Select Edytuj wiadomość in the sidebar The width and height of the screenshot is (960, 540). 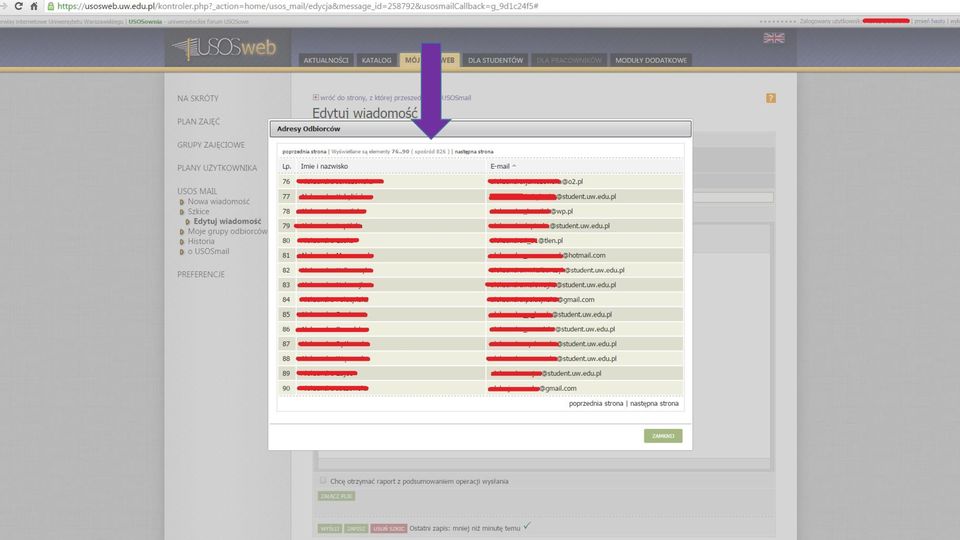pos(227,221)
